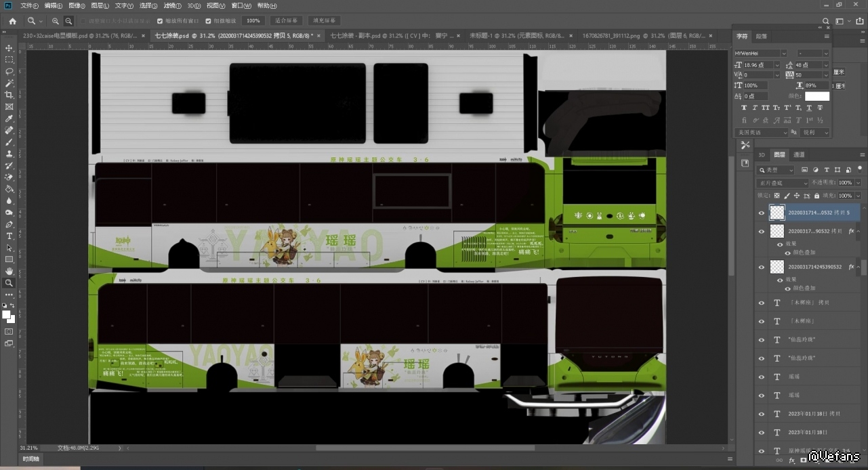Open the layer opacity dropdown arrow
Image resolution: width=868 pixels, height=470 pixels.
[x=858, y=183]
